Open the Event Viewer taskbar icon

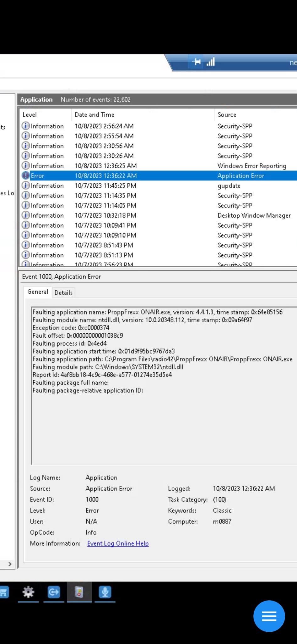[79, 592]
